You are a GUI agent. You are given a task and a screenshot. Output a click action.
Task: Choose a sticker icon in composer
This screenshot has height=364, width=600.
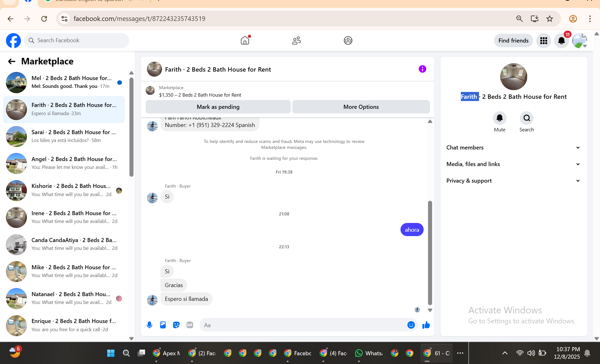coord(176,325)
